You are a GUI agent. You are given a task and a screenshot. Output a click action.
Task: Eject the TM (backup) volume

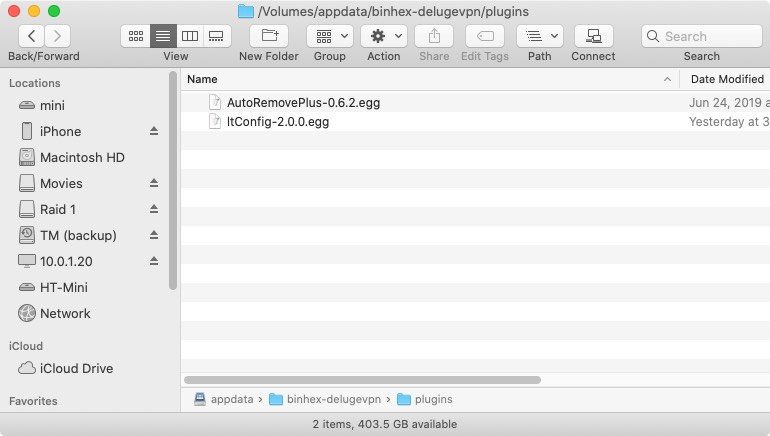click(x=154, y=235)
